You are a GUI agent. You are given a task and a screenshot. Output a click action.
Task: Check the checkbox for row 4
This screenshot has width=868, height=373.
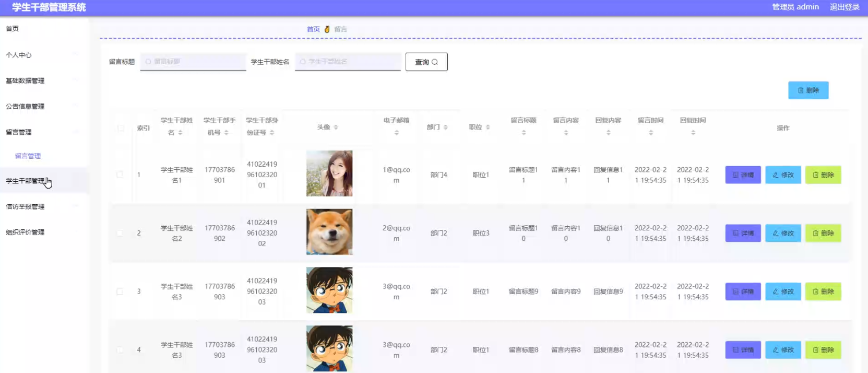(x=120, y=350)
